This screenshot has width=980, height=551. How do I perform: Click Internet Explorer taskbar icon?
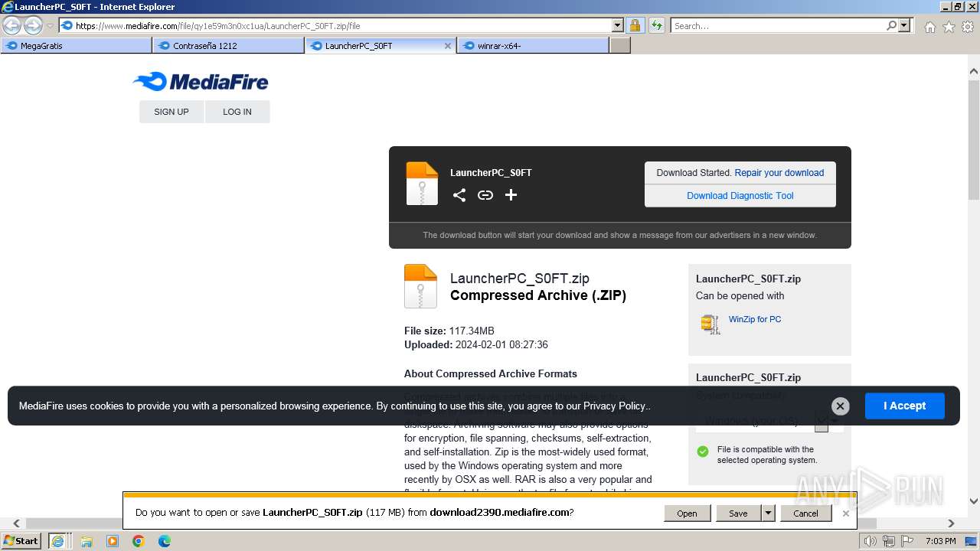coord(57,541)
